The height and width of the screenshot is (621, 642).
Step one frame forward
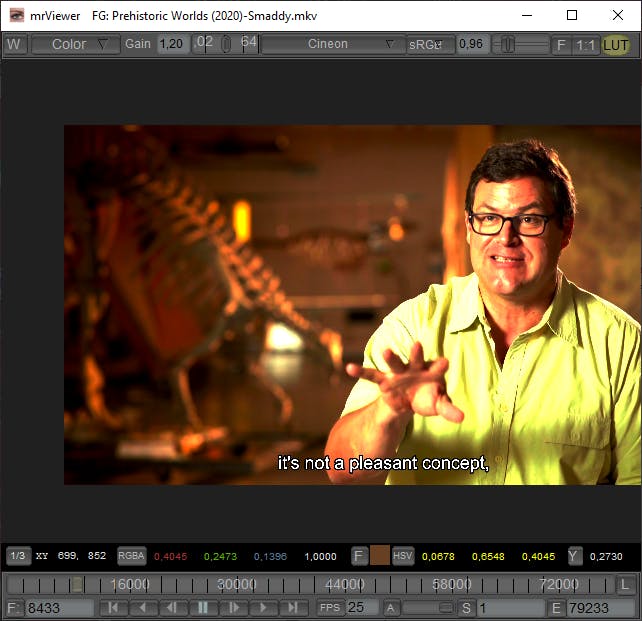tap(233, 607)
